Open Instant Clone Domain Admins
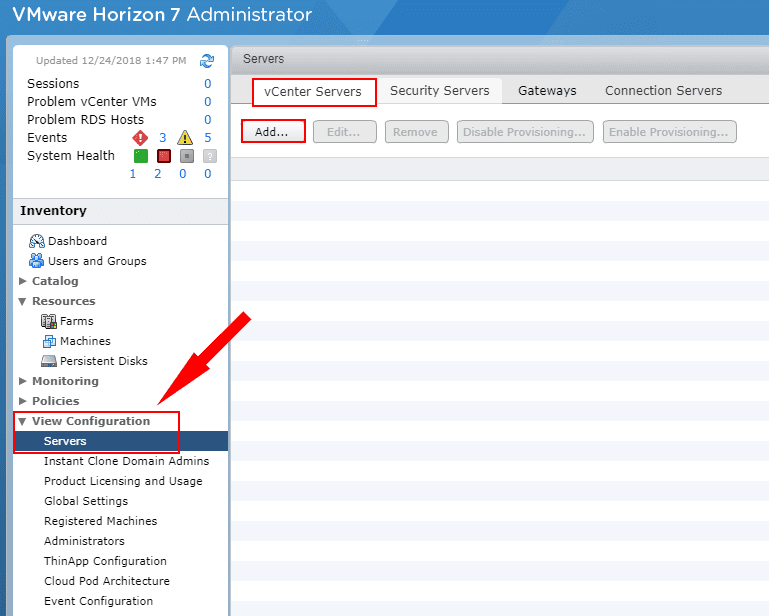The image size is (769, 616). point(127,461)
